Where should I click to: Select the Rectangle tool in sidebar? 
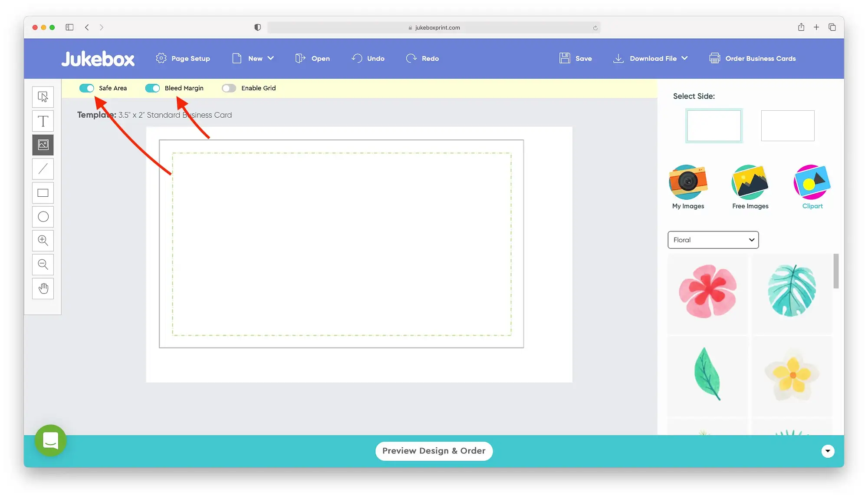pyautogui.click(x=43, y=192)
